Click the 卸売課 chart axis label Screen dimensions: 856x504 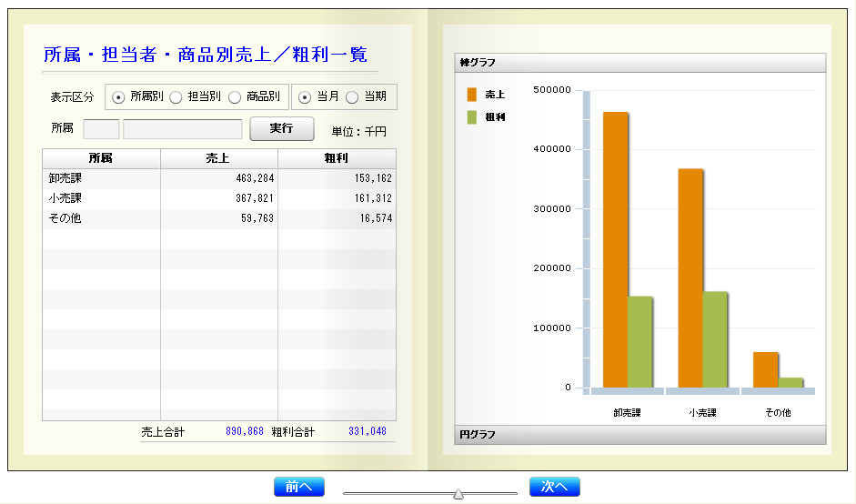click(628, 413)
